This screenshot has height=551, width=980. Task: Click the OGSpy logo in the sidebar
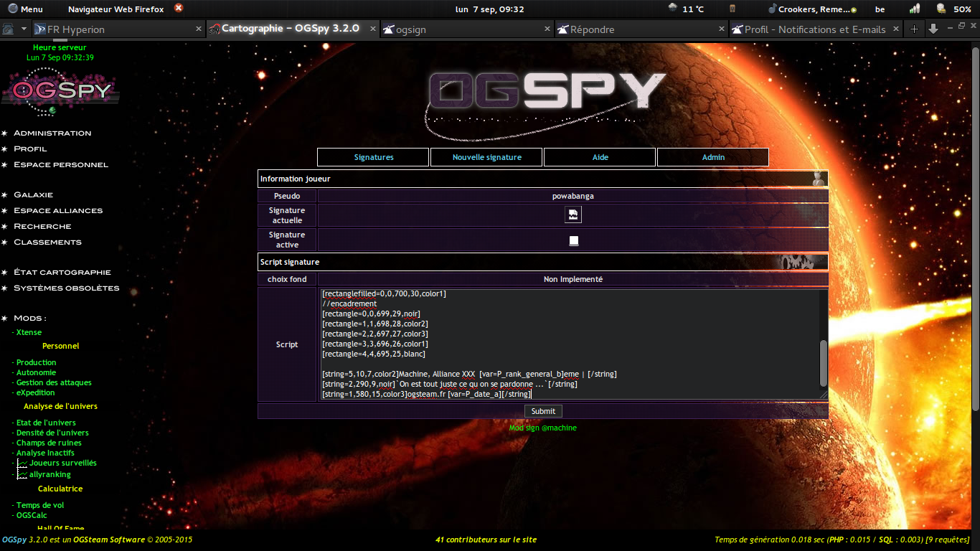tap(61, 90)
